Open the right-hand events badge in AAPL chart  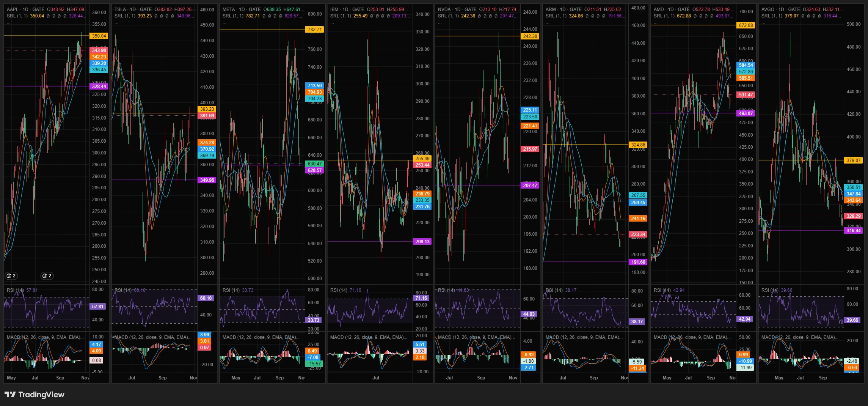47,276
